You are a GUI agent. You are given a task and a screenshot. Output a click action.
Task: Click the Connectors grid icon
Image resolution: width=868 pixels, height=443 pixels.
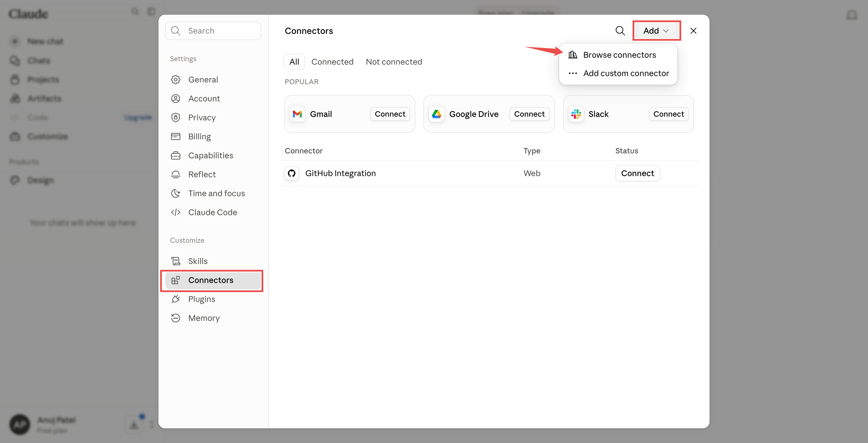tap(176, 280)
